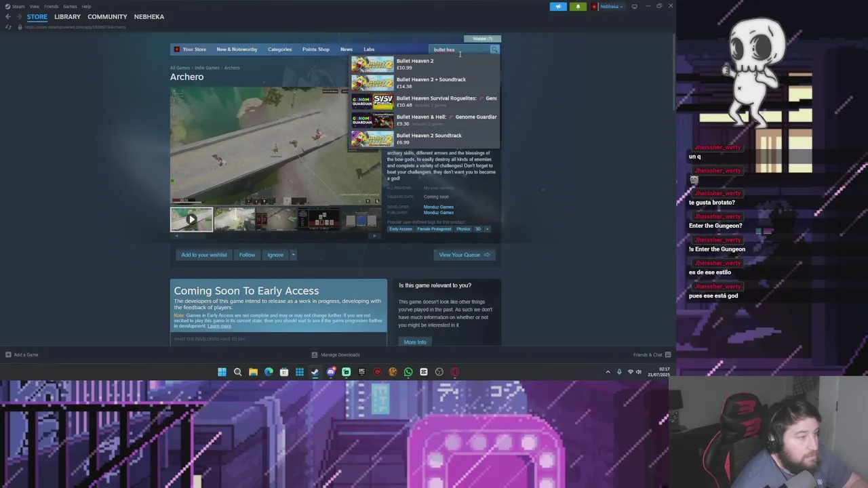The image size is (868, 488).
Task: Open volume control in system tray
Action: pos(638,371)
